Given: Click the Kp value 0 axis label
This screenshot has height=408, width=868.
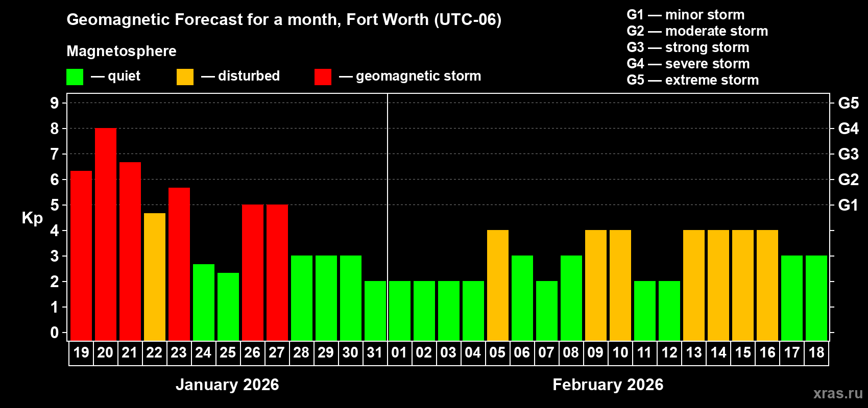Looking at the screenshot, I should 55,333.
